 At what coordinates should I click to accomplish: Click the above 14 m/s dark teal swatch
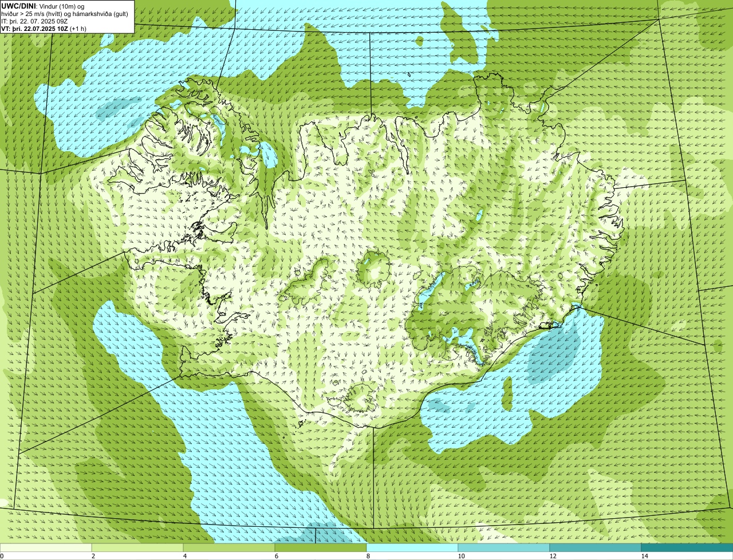point(687,547)
